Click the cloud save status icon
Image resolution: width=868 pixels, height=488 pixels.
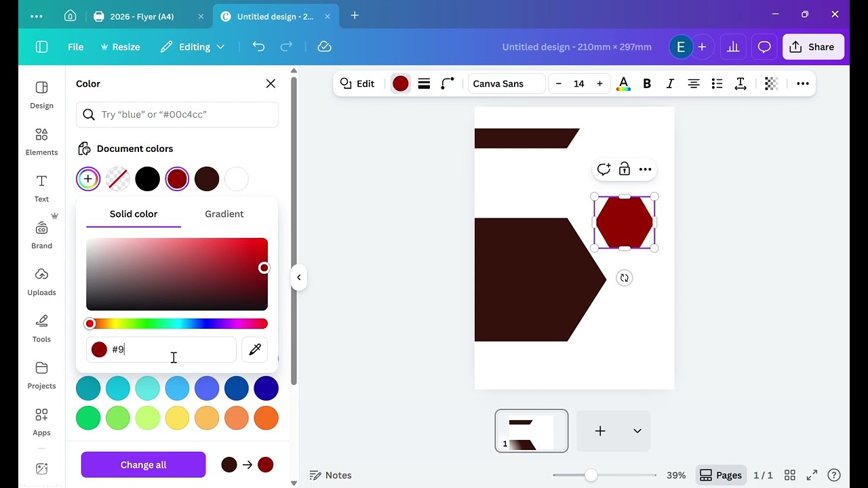coord(324,47)
